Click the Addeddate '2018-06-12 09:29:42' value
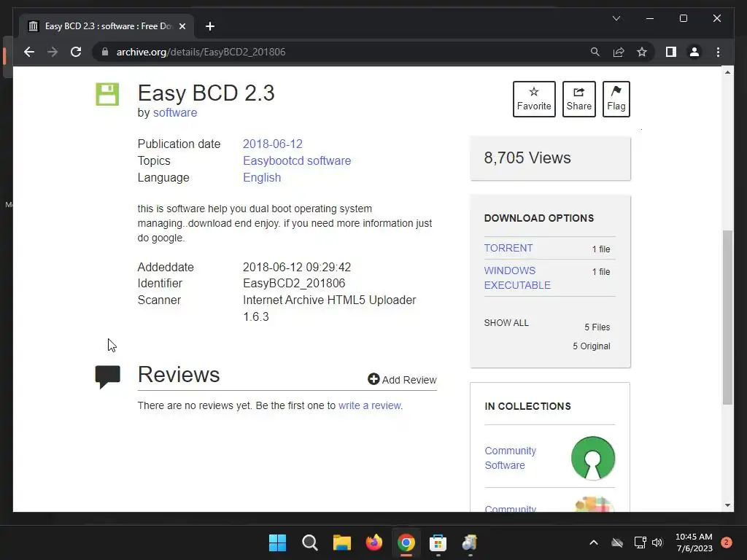 [x=297, y=267]
